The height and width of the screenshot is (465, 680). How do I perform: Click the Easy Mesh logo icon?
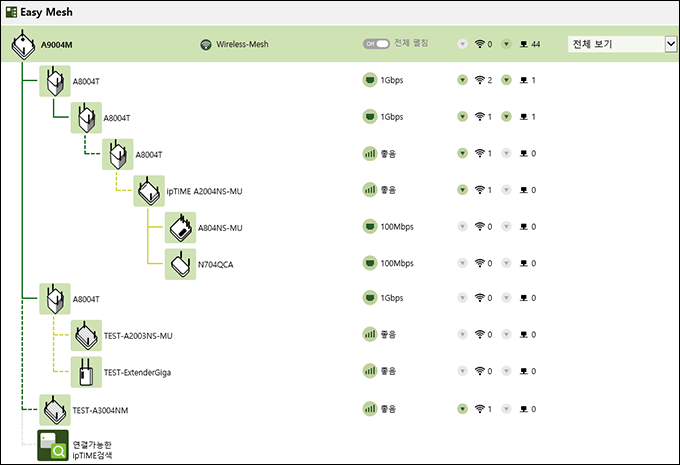11,12
